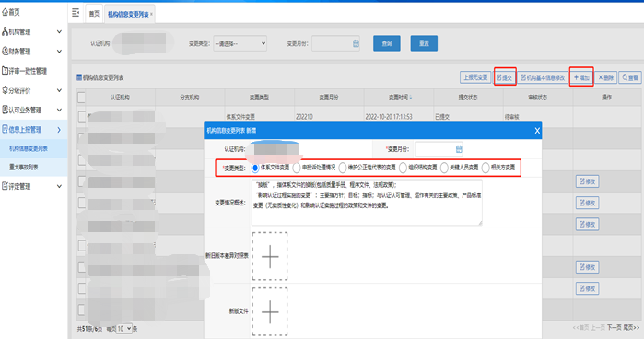The width and height of the screenshot is (644, 339).
Task: Click the 重置 reset button
Action: pyautogui.click(x=424, y=43)
